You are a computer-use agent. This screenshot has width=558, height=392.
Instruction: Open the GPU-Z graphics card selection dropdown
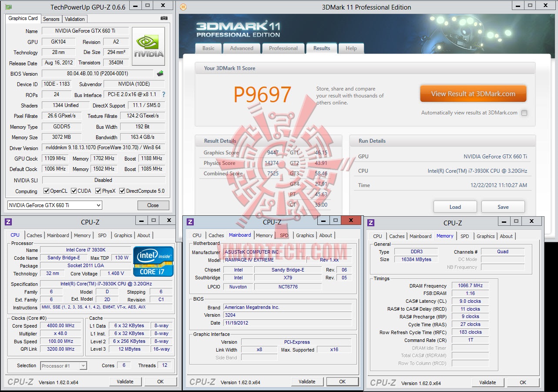tap(55, 205)
